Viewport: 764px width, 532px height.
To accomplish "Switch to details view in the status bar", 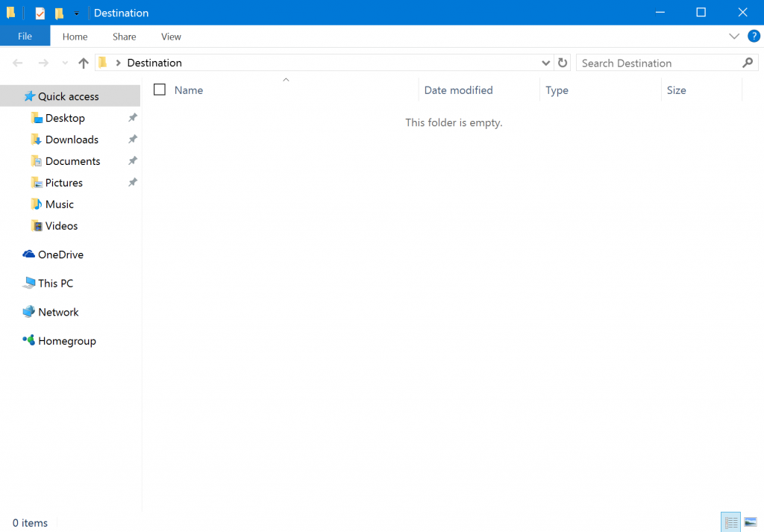I will click(730, 522).
